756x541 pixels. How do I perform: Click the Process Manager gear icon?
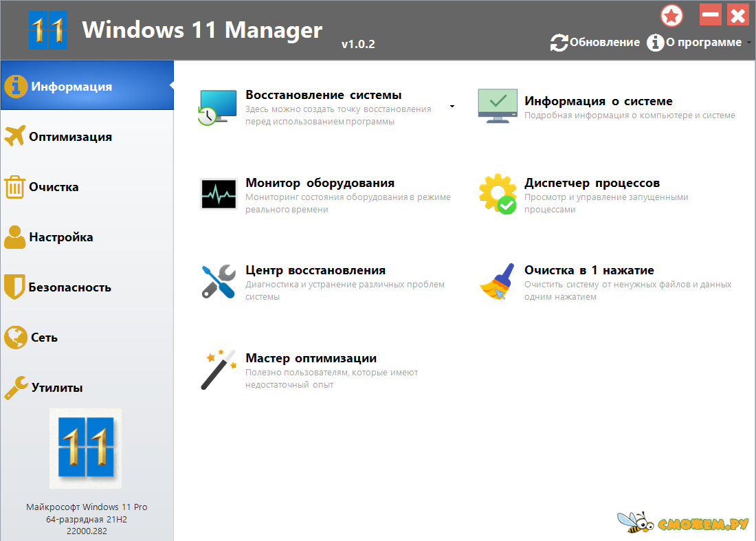(x=498, y=194)
